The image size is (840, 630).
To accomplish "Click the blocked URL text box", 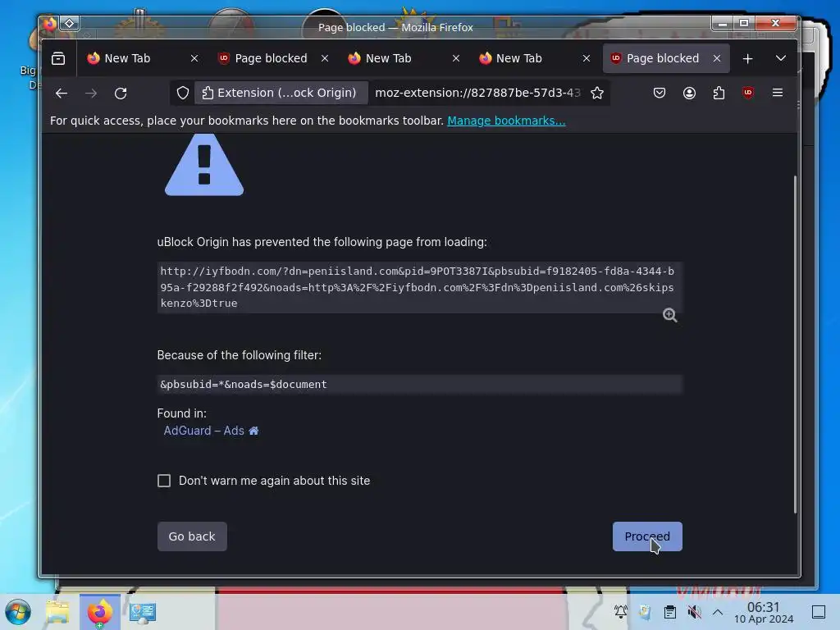I will click(x=419, y=287).
